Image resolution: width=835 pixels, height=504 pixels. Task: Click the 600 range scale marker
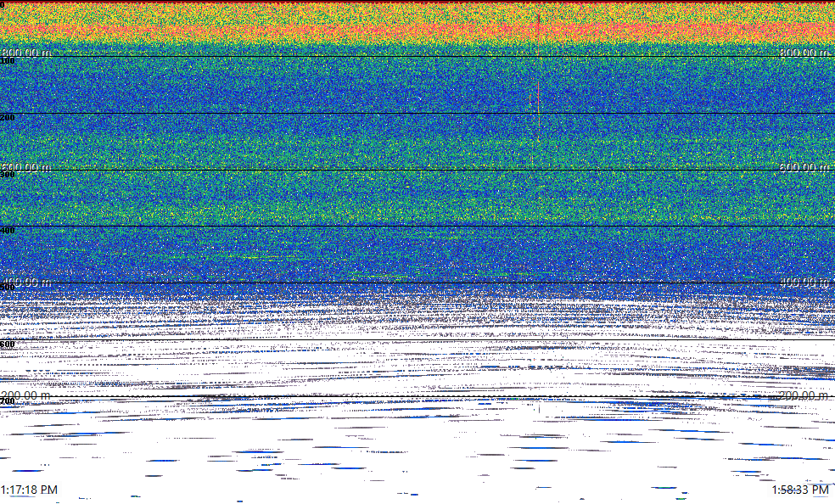pos(8,344)
